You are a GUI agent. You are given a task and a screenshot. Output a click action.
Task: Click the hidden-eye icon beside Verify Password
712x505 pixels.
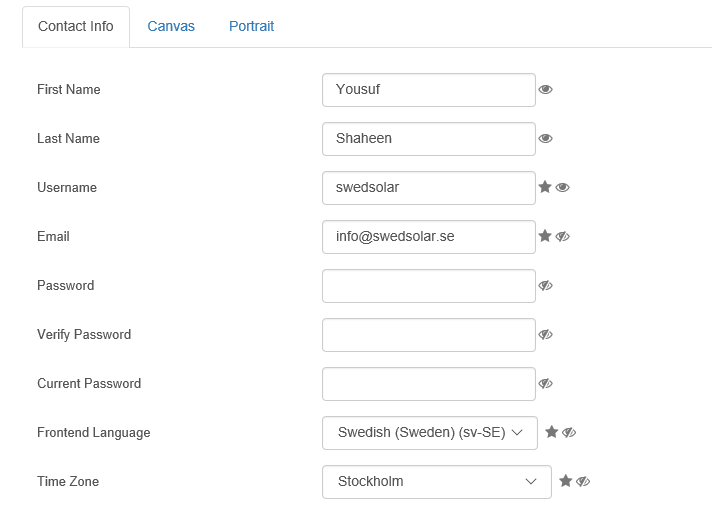(545, 335)
